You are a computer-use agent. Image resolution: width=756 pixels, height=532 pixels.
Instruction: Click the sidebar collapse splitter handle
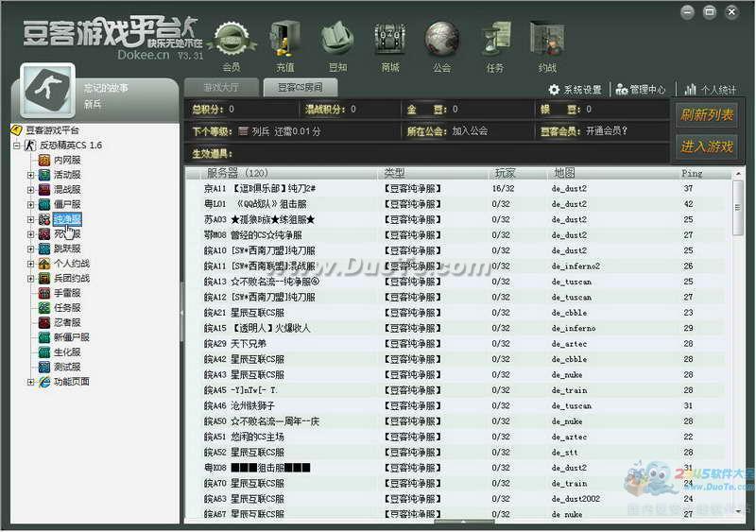pos(181,313)
